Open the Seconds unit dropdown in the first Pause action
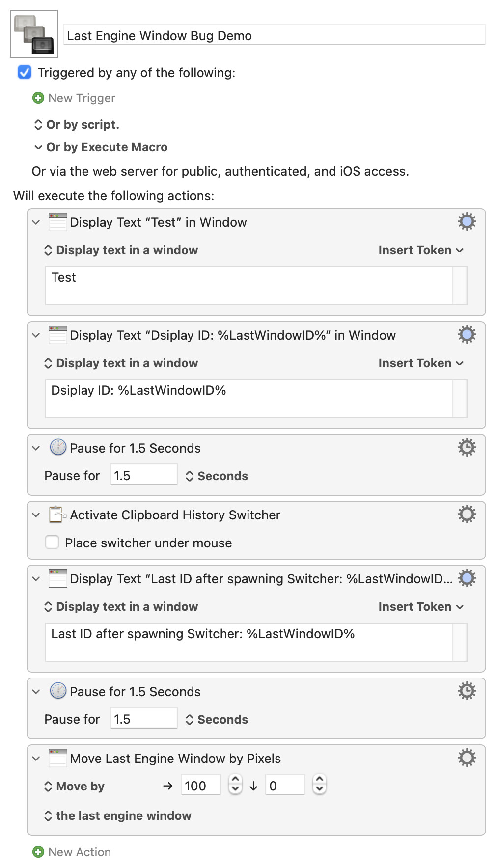 pyautogui.click(x=217, y=476)
